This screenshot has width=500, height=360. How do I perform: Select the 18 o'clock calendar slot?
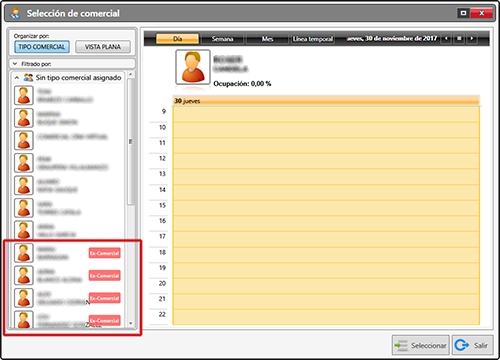pyautogui.click(x=326, y=255)
